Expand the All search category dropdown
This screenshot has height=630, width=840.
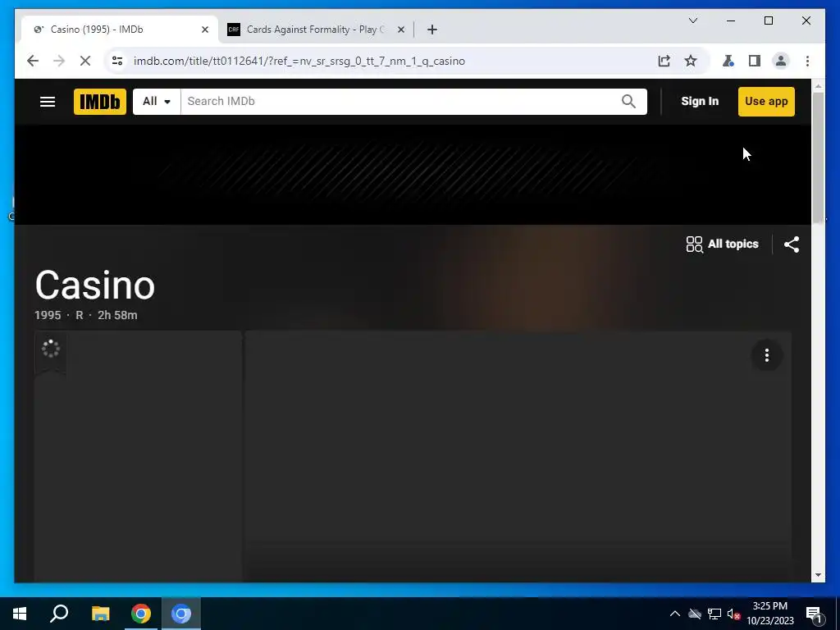[157, 101]
